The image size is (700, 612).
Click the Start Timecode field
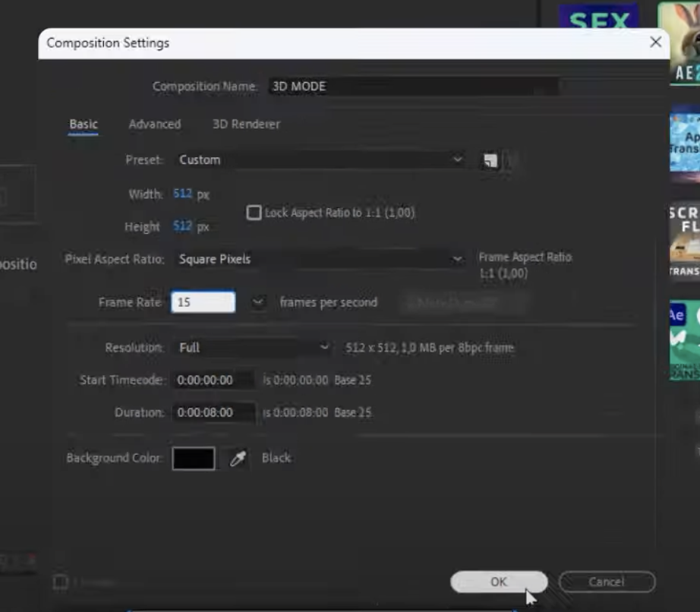(213, 380)
